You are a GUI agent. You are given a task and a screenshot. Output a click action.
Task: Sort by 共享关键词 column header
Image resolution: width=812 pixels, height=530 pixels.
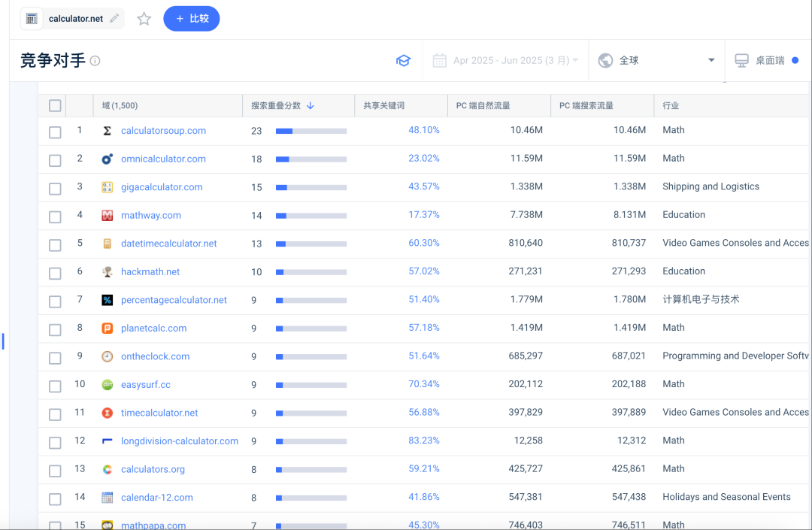(384, 106)
